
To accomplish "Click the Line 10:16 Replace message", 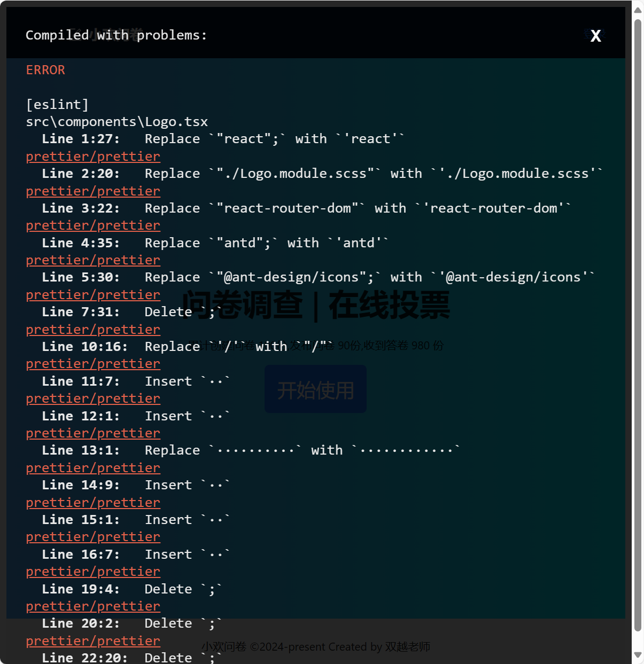I will pyautogui.click(x=188, y=347).
